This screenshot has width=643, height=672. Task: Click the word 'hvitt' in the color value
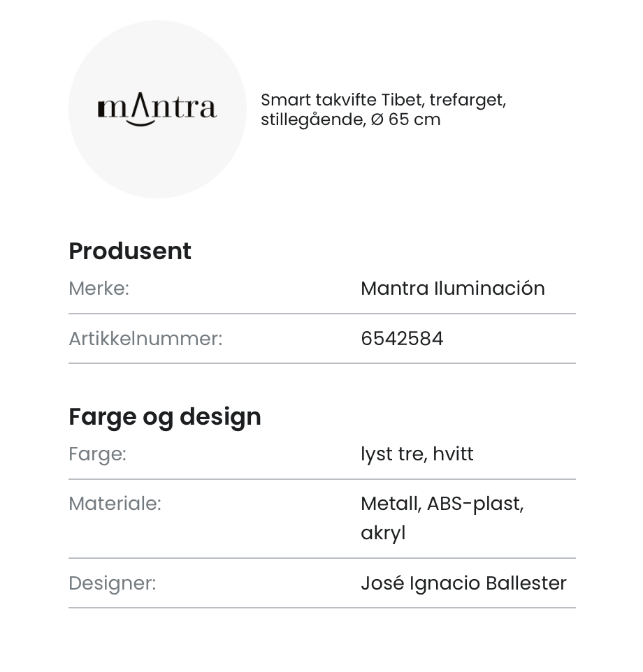[x=453, y=454]
